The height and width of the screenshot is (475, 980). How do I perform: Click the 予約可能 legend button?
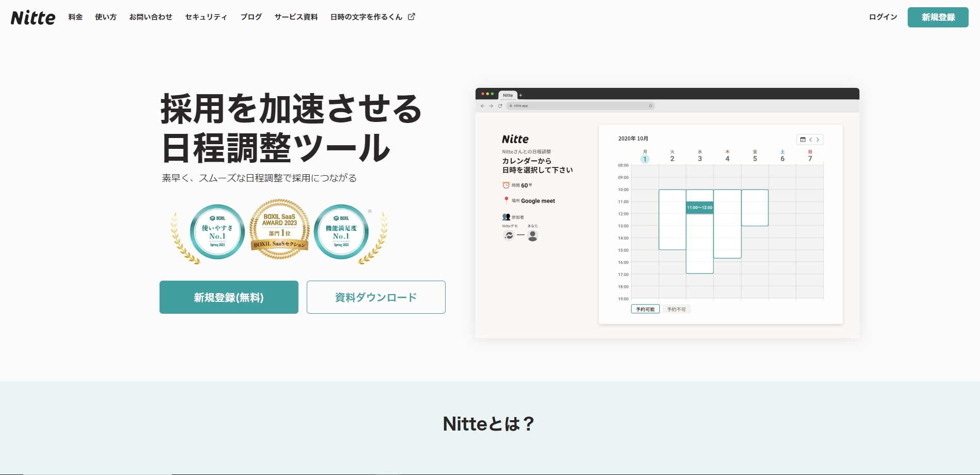645,309
